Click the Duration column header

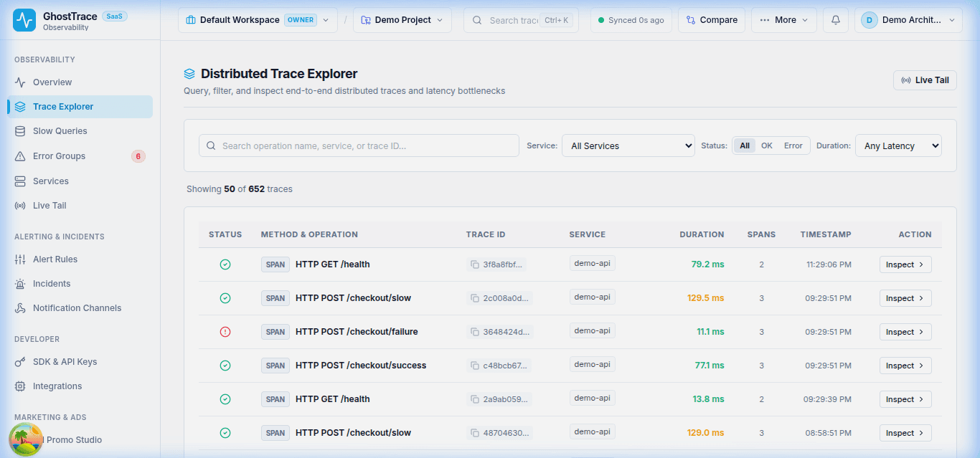click(x=702, y=234)
